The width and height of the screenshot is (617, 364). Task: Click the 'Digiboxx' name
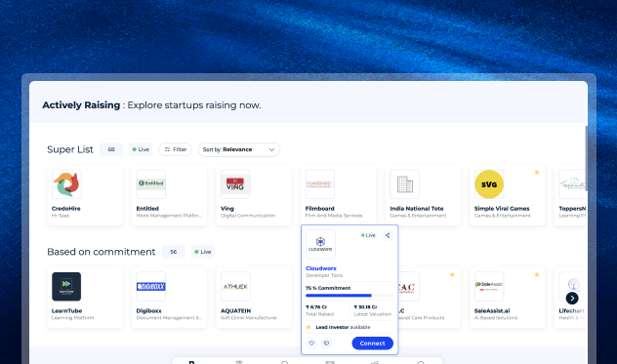(x=148, y=311)
